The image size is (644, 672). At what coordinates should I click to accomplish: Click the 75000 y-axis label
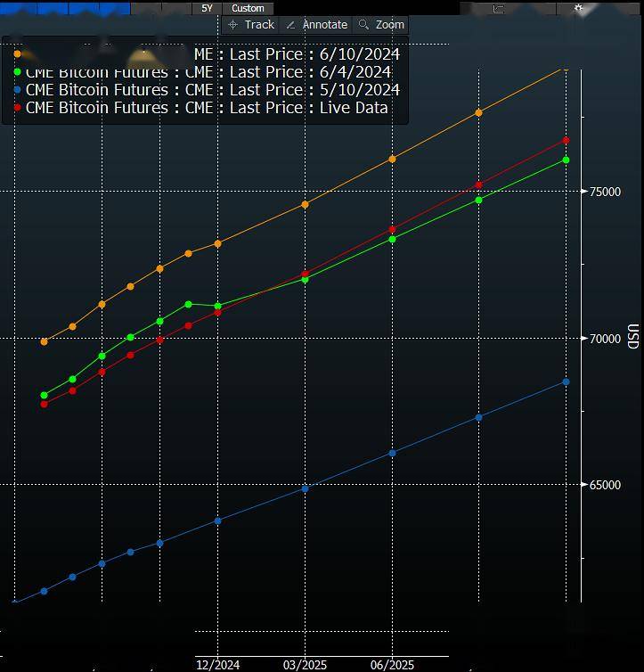click(605, 192)
